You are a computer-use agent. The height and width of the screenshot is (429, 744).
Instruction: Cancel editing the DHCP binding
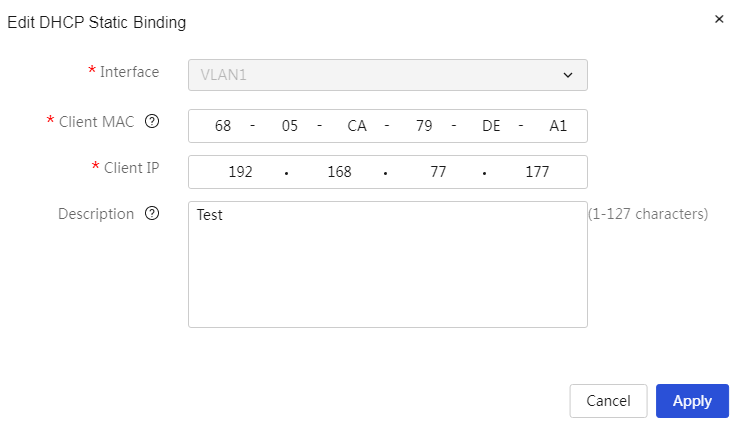tap(608, 401)
